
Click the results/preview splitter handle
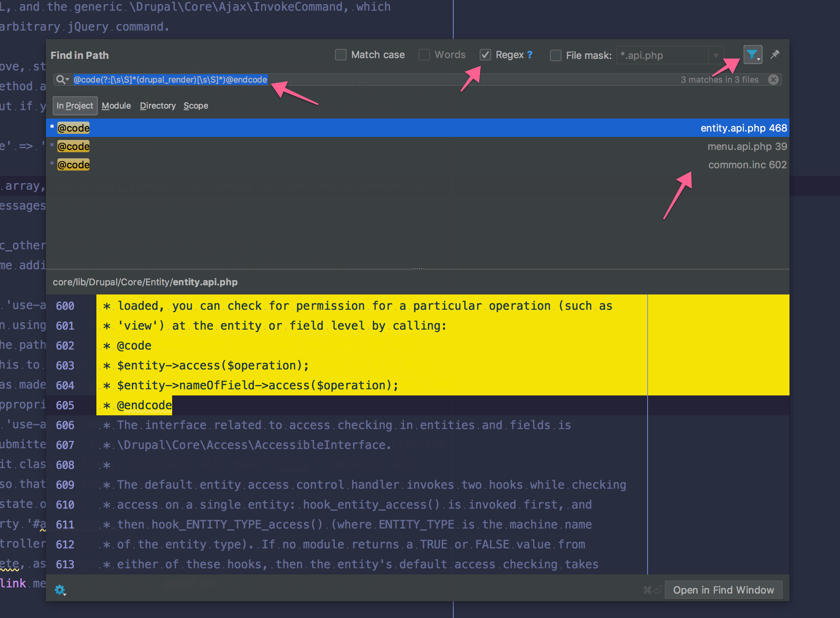pyautogui.click(x=417, y=269)
